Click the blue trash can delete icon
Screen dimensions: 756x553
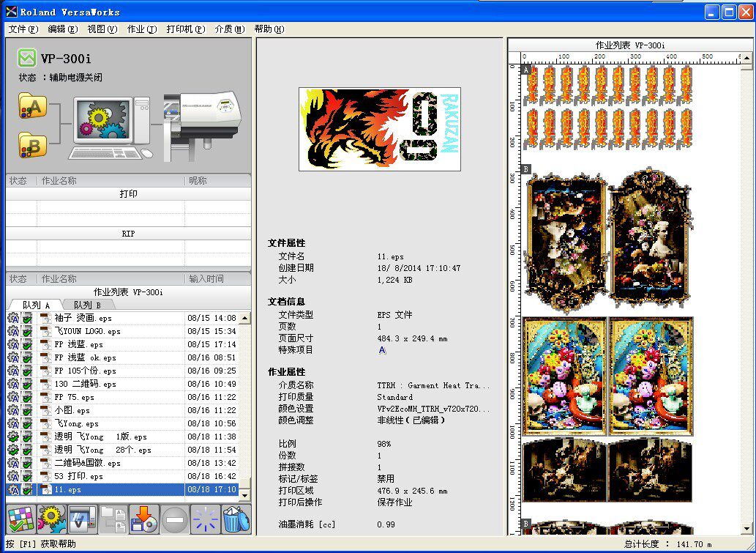(x=236, y=519)
